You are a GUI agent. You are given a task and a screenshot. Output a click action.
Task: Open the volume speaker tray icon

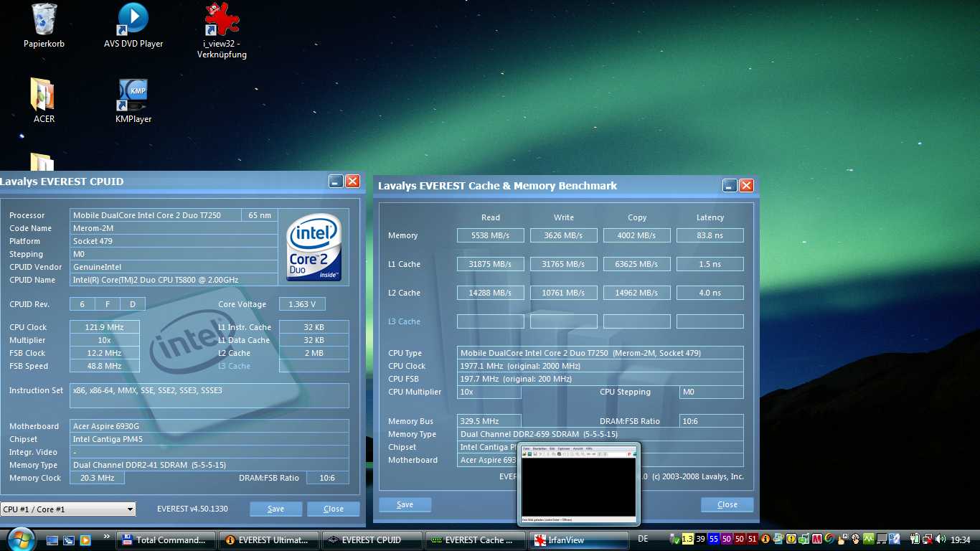941,540
